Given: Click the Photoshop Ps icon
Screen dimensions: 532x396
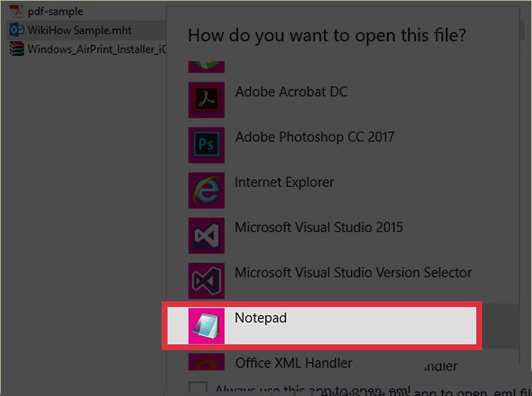Looking at the screenshot, I should coord(206,145).
